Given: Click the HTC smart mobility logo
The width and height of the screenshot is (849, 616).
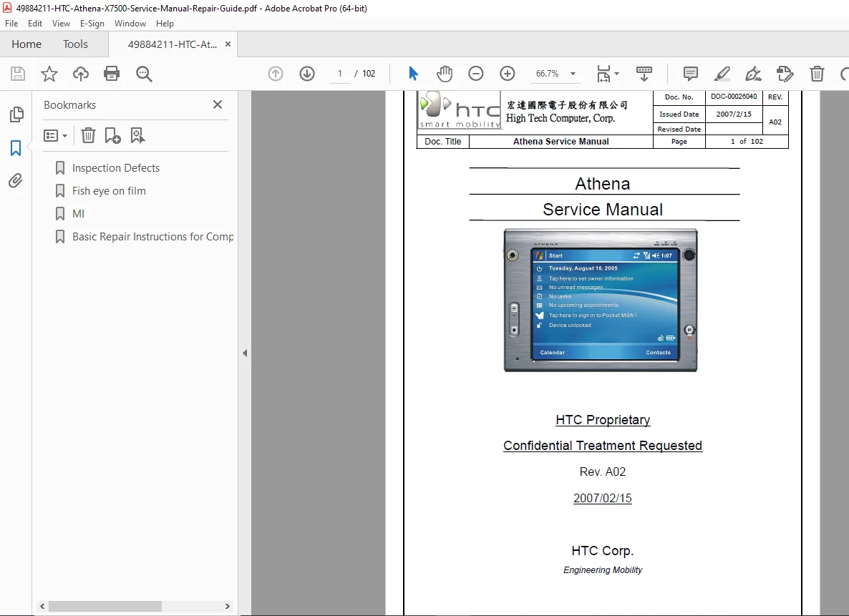Looking at the screenshot, I should [x=460, y=110].
